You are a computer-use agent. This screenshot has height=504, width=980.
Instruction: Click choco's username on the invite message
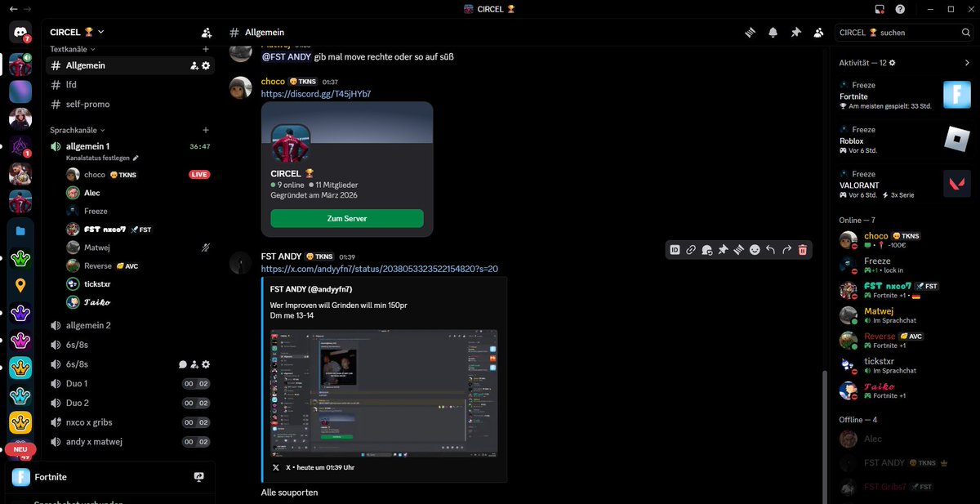[x=273, y=82]
